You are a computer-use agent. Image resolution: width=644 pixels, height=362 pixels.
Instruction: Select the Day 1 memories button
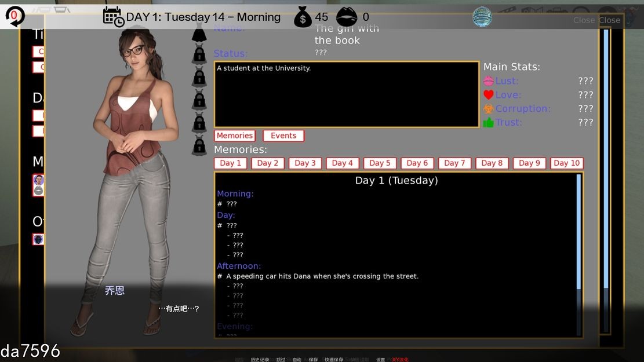231,163
